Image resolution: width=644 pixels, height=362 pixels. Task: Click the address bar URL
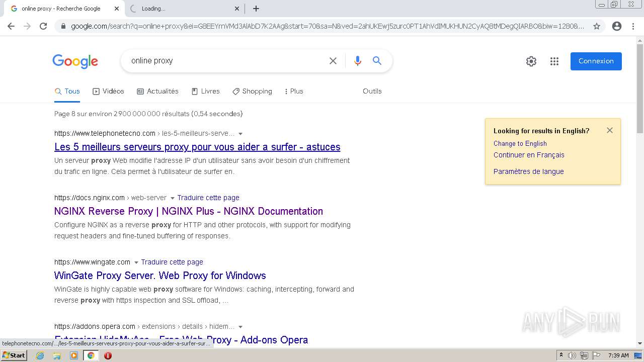(327, 26)
